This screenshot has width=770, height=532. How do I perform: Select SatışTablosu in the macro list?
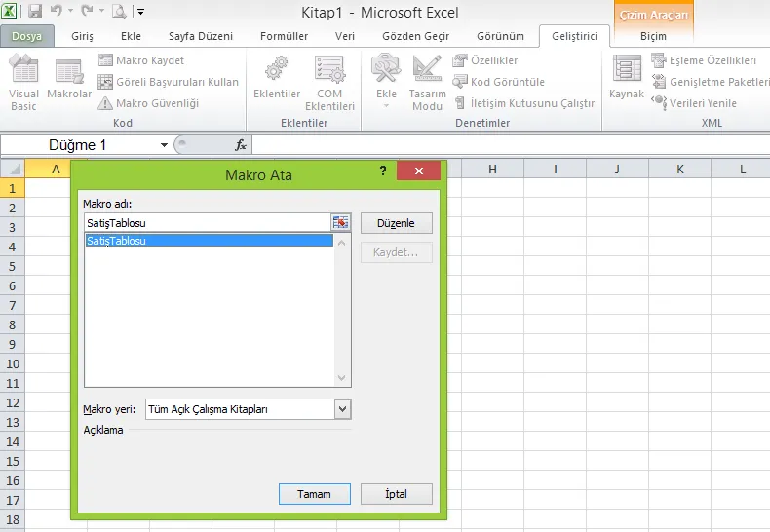click(x=209, y=241)
